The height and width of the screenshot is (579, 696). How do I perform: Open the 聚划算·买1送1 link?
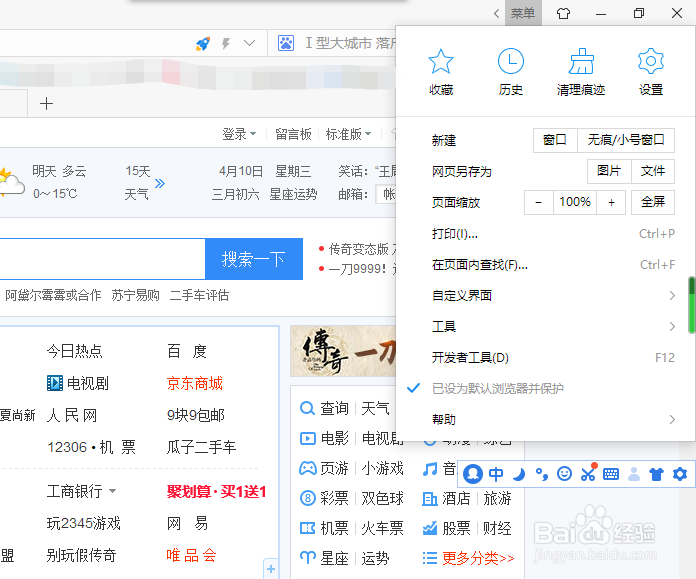(216, 492)
